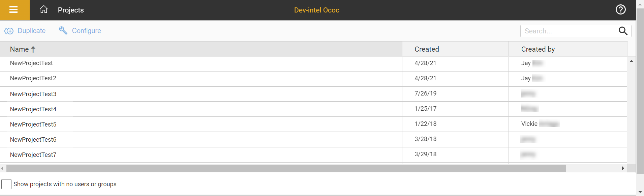Screen dimensions: 644x196
Task: Click the horizontal scrollbar thumb
Action: click(x=286, y=168)
